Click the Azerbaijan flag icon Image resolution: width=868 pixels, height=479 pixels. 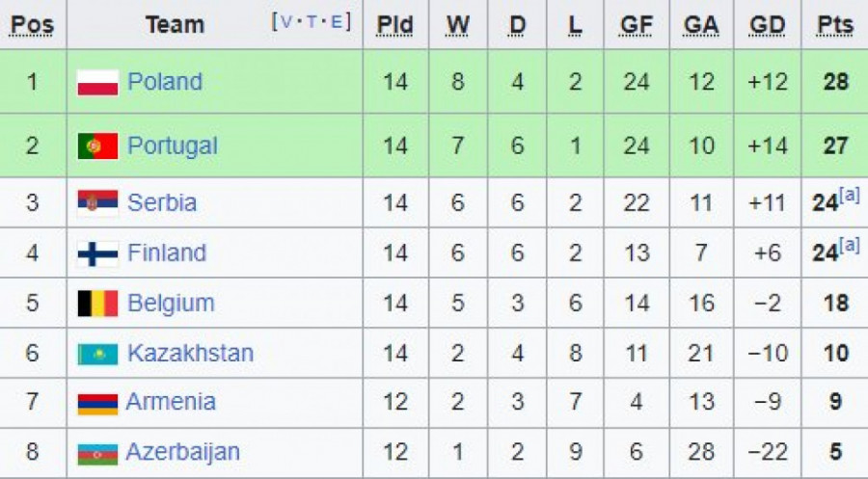pos(97,453)
